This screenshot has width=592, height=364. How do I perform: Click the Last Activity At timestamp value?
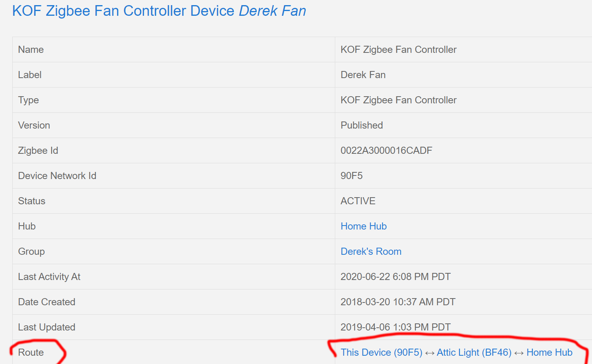pos(395,277)
